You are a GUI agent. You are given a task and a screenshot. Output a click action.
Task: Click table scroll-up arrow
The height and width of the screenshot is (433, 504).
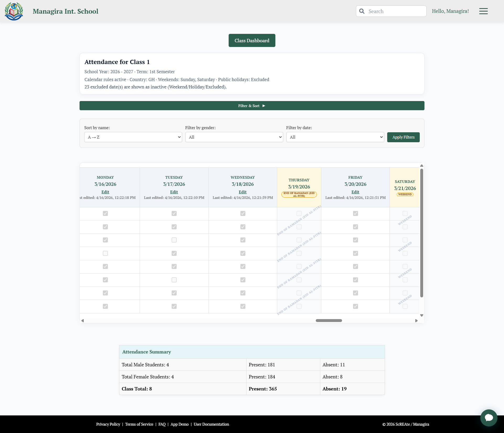pyautogui.click(x=422, y=166)
